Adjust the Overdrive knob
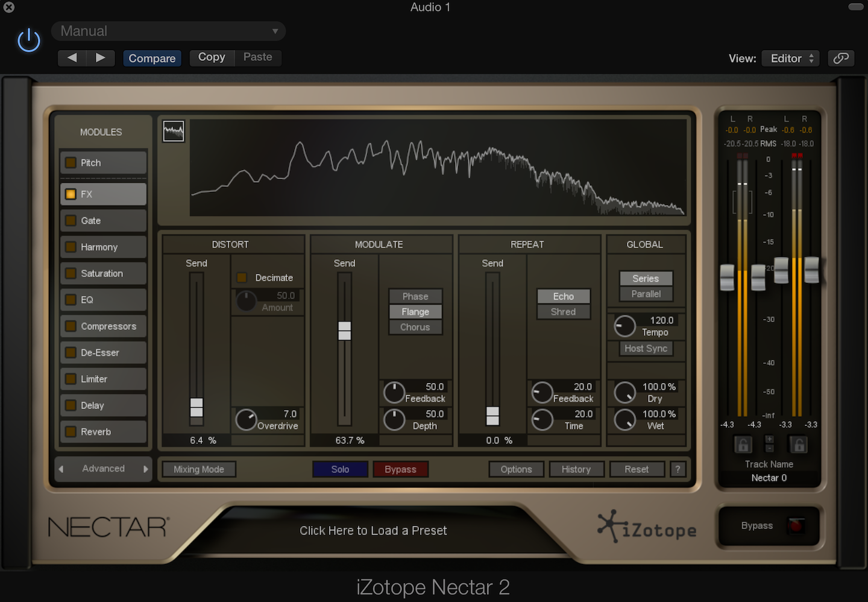Image resolution: width=868 pixels, height=602 pixels. (x=246, y=420)
